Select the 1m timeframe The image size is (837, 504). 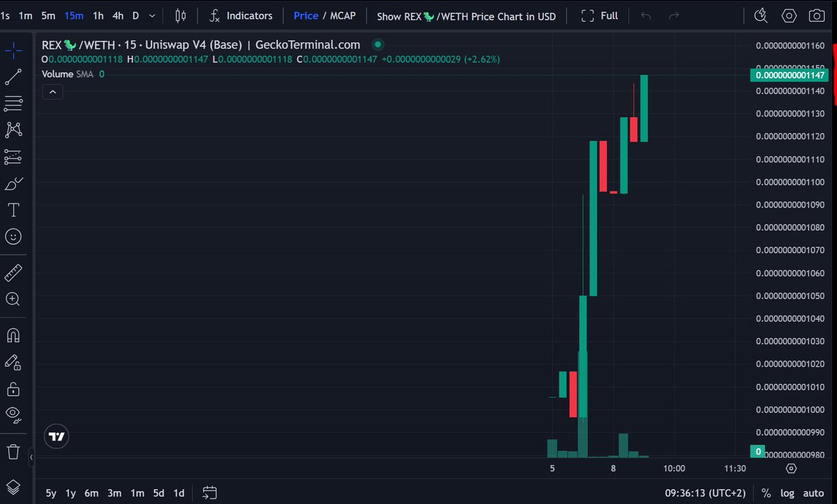tap(25, 15)
